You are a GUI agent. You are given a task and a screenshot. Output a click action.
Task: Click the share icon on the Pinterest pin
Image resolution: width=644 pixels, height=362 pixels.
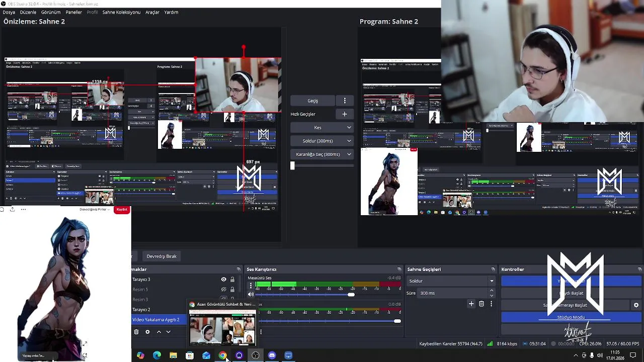[12, 209]
